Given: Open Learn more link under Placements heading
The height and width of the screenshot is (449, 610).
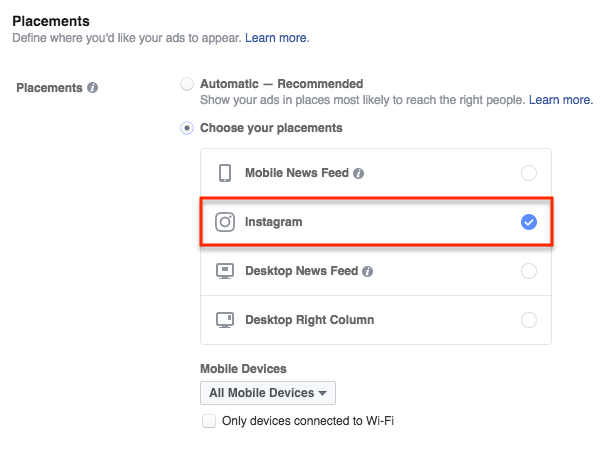Looking at the screenshot, I should click(x=277, y=38).
